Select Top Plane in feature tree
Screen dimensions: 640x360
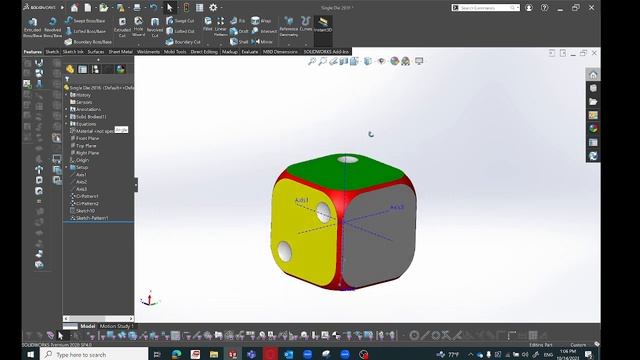point(83,146)
